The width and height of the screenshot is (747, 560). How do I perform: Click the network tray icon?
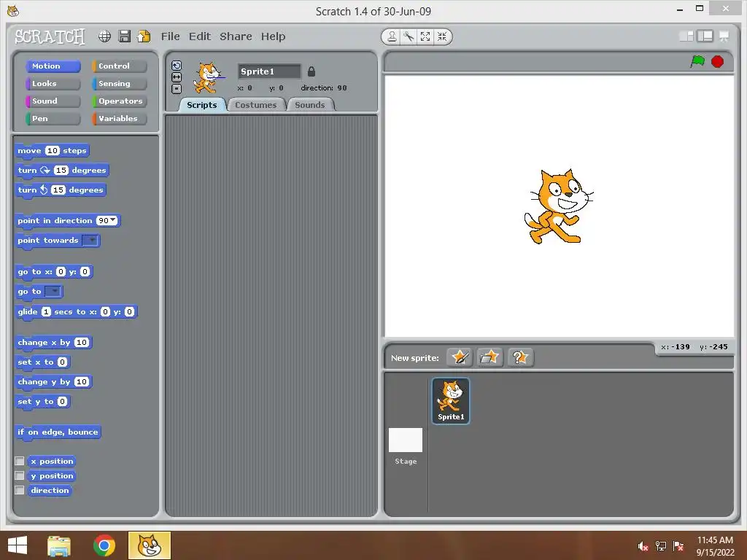pos(661,546)
